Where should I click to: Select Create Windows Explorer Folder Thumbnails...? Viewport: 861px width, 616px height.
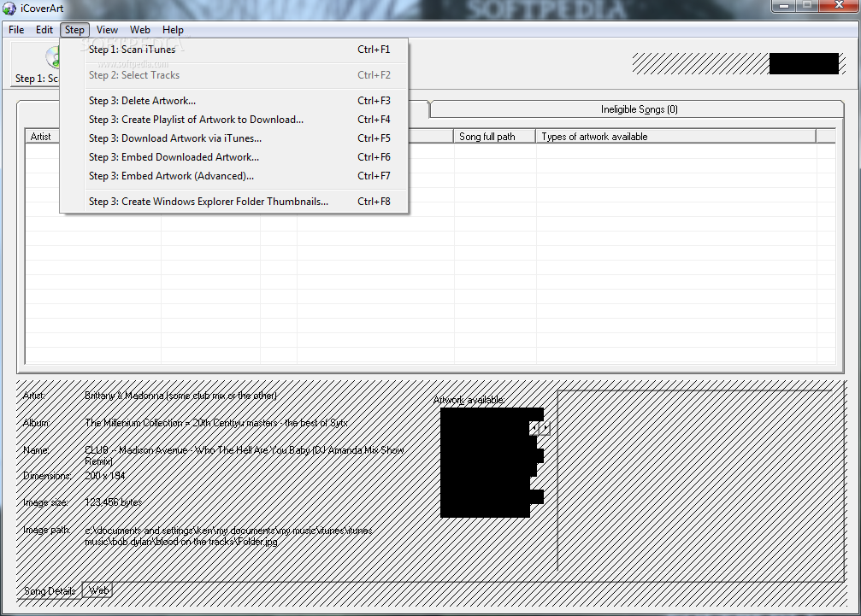click(234, 202)
